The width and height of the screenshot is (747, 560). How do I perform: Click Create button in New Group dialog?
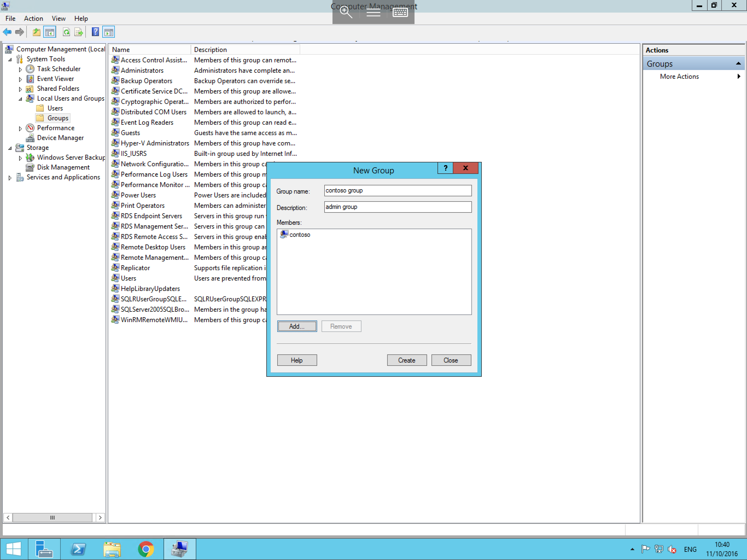pyautogui.click(x=407, y=360)
